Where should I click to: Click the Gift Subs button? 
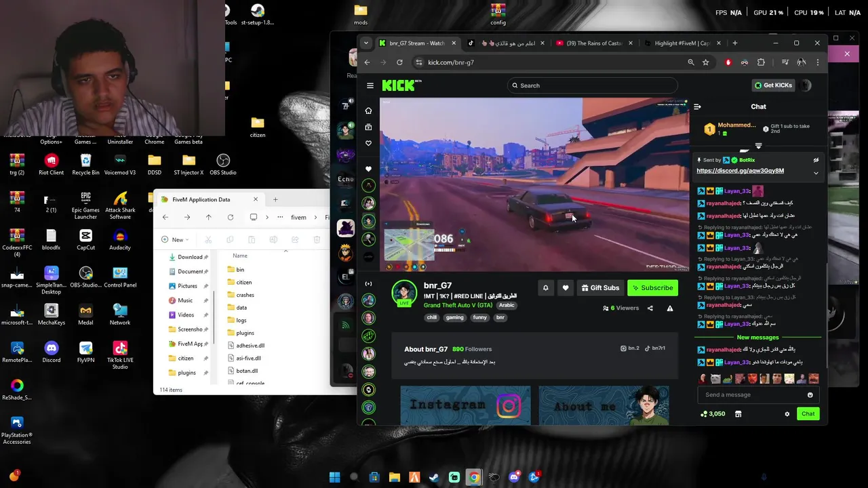pyautogui.click(x=599, y=288)
